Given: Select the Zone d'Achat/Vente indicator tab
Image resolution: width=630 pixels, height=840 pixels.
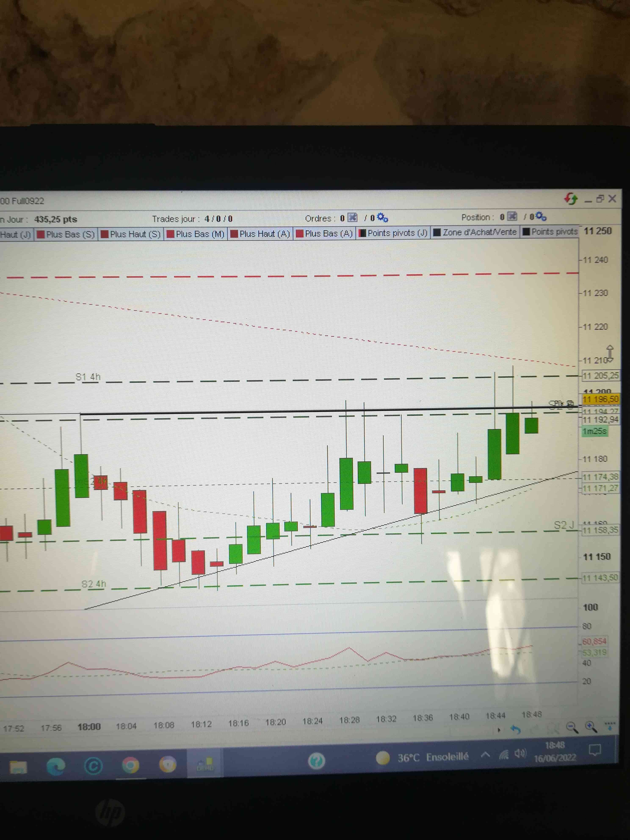Looking at the screenshot, I should (x=475, y=232).
